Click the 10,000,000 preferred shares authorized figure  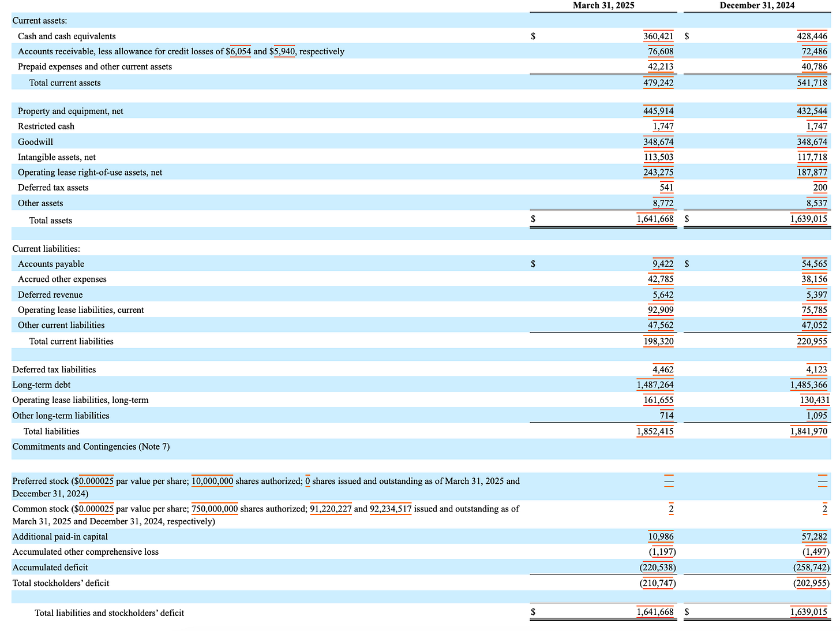(212, 481)
